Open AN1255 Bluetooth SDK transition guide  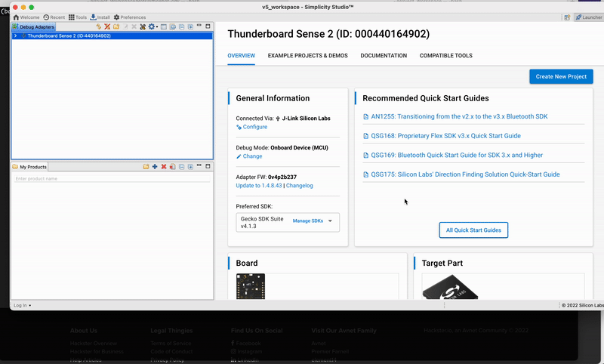point(459,116)
